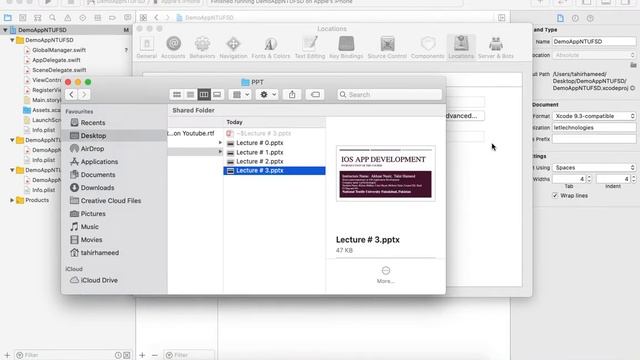The image size is (640, 360).
Task: Click add file plus in navigator footer
Action: click(7, 355)
